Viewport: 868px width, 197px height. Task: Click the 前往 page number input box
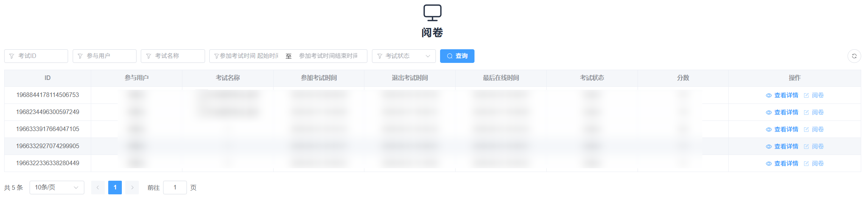(175, 188)
